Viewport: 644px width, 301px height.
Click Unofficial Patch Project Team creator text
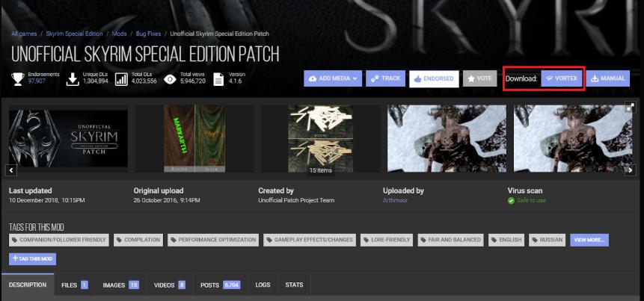296,200
